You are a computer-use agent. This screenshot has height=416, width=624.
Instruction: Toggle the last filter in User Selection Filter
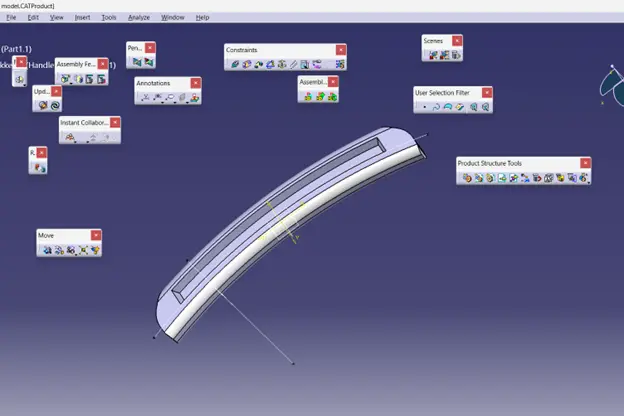(485, 107)
